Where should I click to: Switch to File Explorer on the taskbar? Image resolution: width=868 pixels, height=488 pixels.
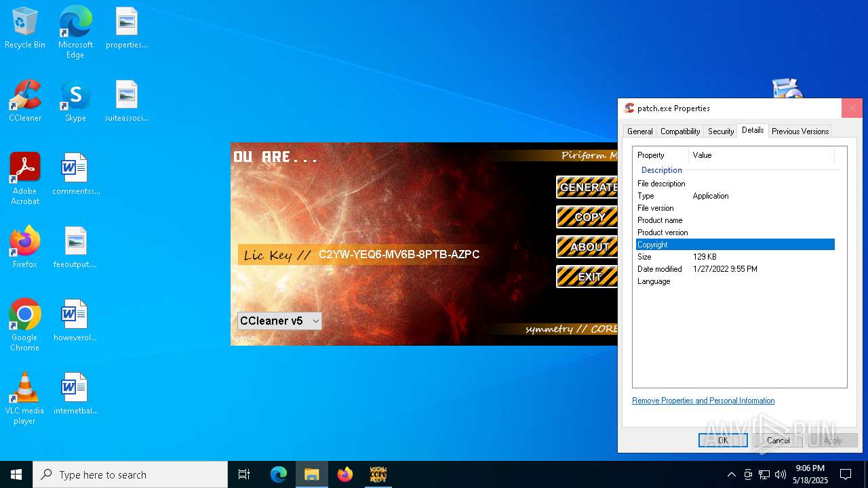click(312, 474)
